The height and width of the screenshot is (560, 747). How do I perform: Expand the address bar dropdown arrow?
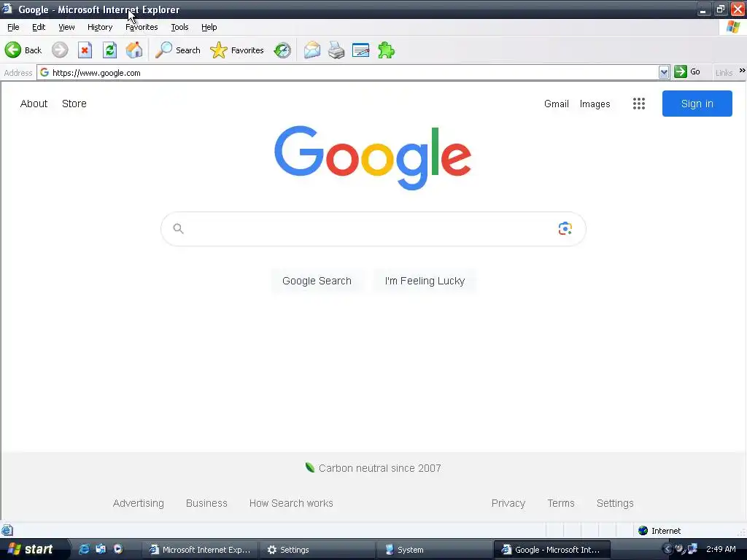[664, 72]
